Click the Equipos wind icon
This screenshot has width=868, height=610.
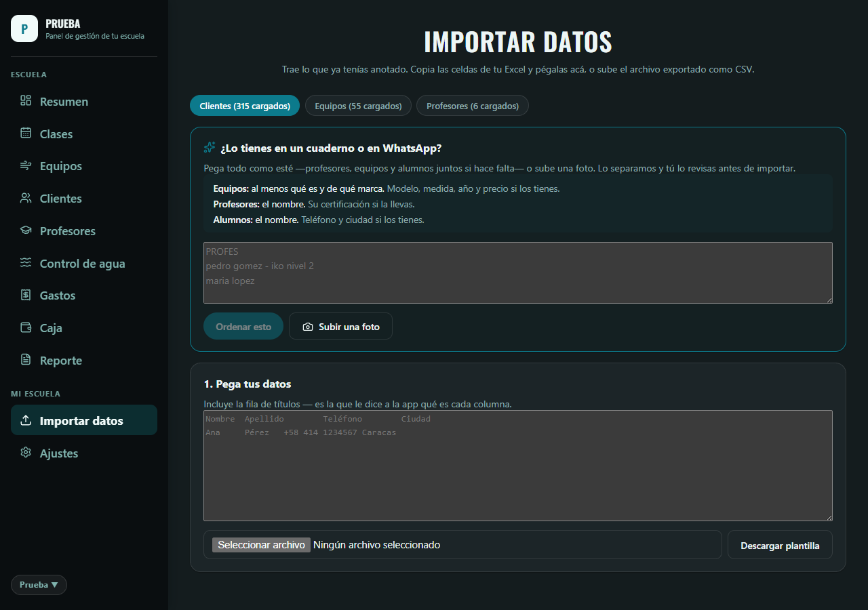click(26, 165)
